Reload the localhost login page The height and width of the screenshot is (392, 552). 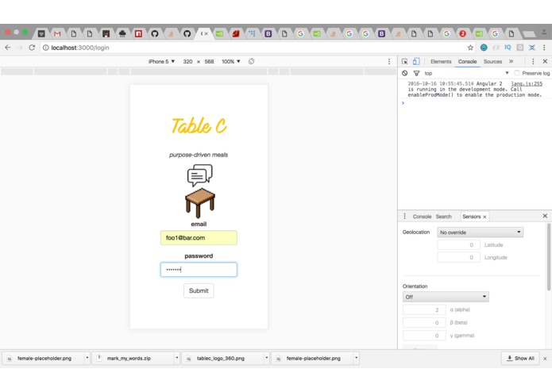32,48
